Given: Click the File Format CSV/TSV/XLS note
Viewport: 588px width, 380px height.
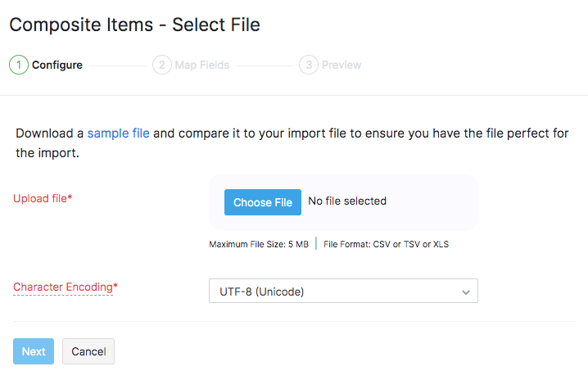Looking at the screenshot, I should (x=386, y=244).
